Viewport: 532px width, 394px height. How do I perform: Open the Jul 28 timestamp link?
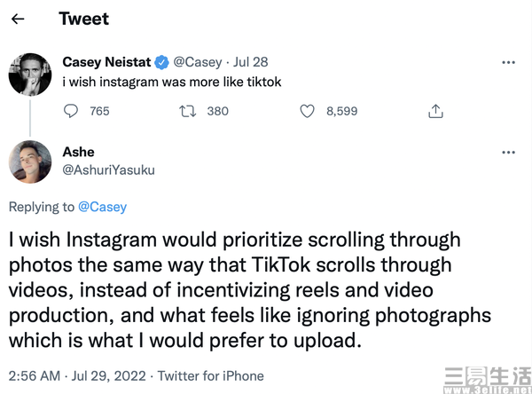[250, 62]
